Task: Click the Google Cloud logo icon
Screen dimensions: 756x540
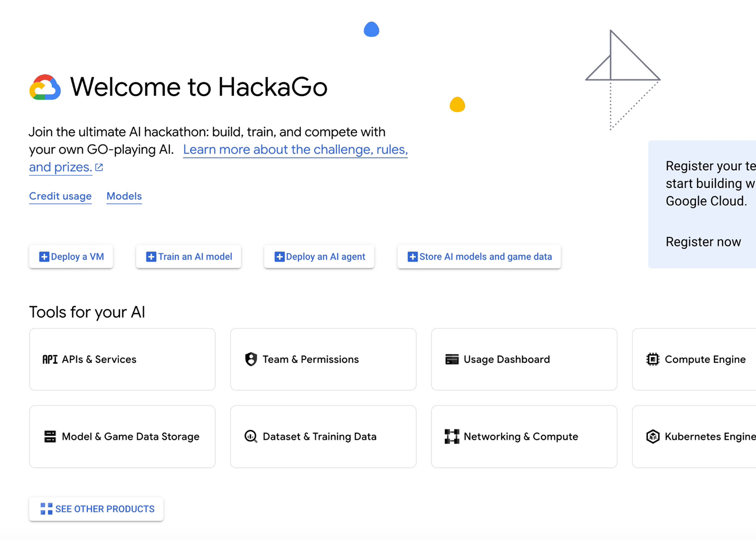Action: click(x=45, y=87)
